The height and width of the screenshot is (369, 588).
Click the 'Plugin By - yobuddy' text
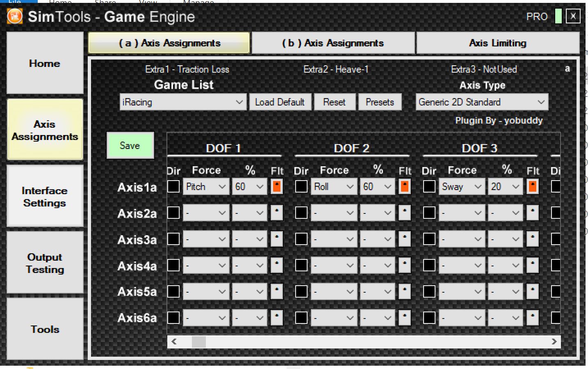tap(499, 121)
